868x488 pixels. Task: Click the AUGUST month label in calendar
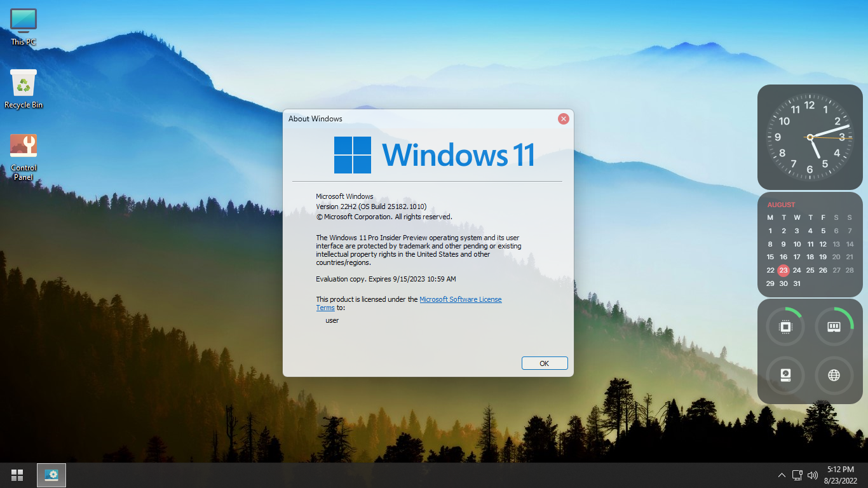[x=781, y=205]
